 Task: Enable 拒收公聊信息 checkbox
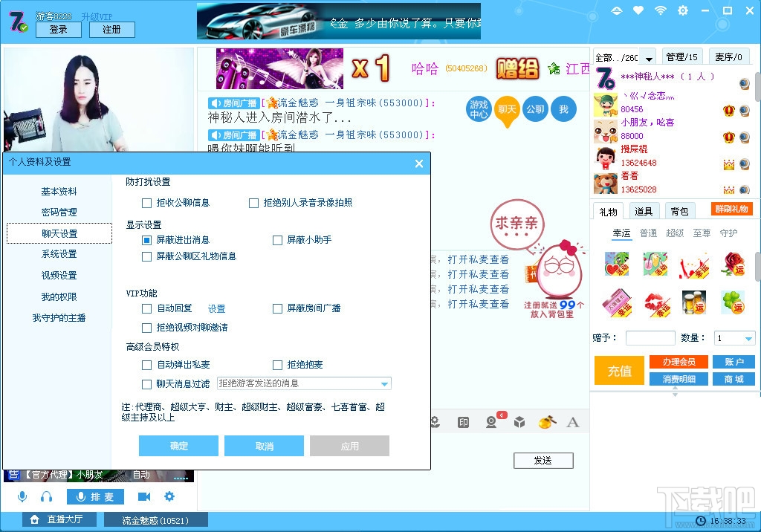(146, 203)
